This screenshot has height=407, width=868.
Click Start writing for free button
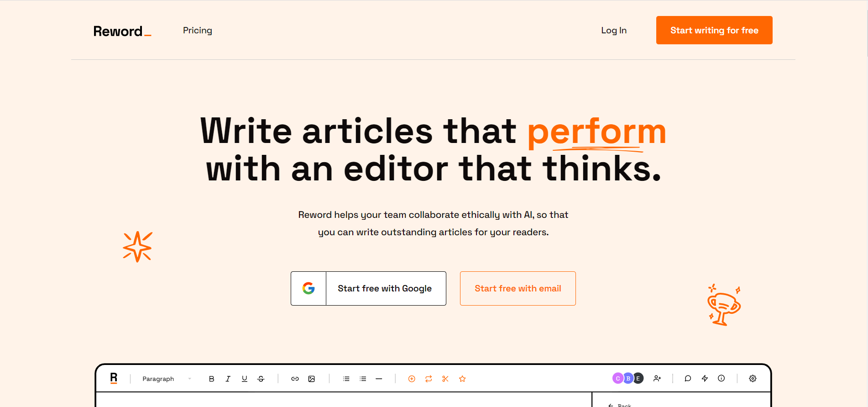click(x=714, y=30)
